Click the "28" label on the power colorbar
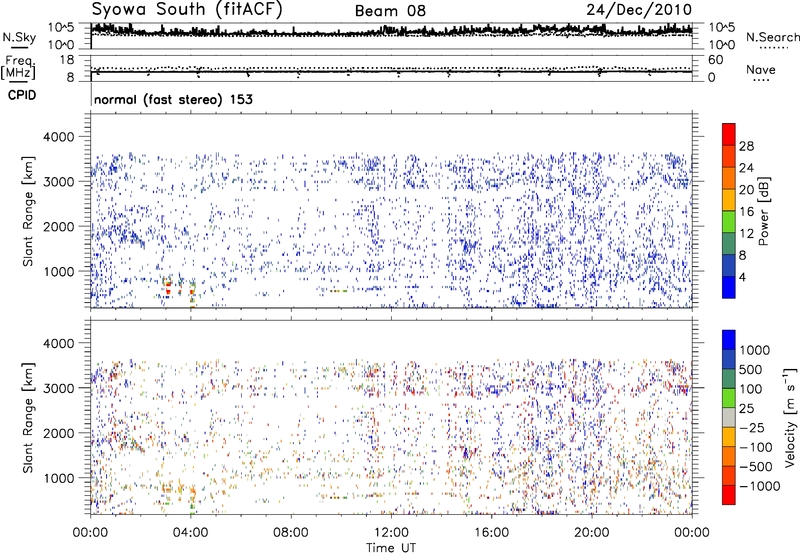 point(746,146)
